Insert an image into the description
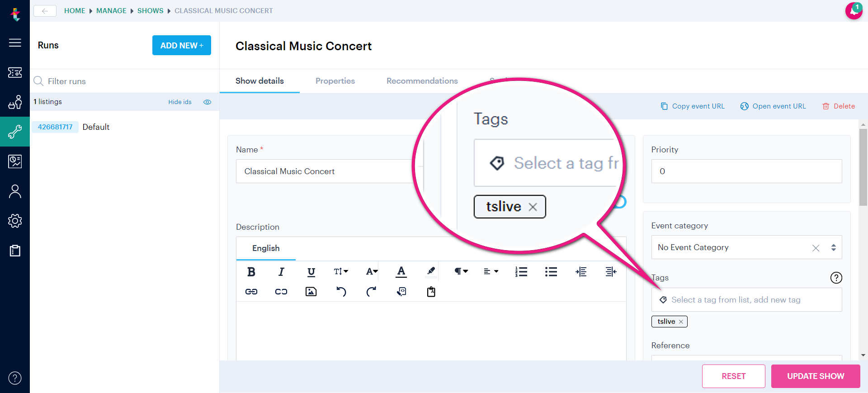868x393 pixels. [311, 292]
